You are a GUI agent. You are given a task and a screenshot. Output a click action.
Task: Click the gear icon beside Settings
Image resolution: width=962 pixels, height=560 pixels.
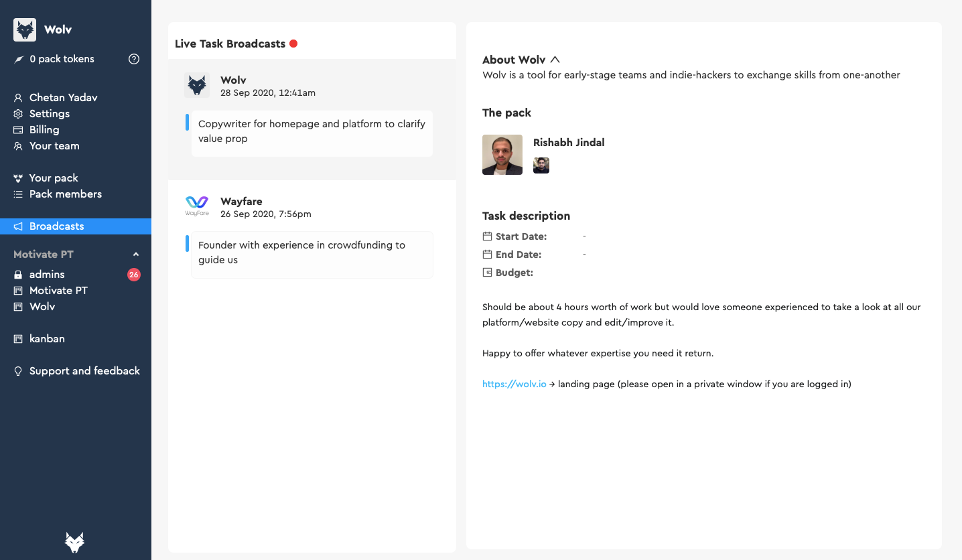[18, 114]
